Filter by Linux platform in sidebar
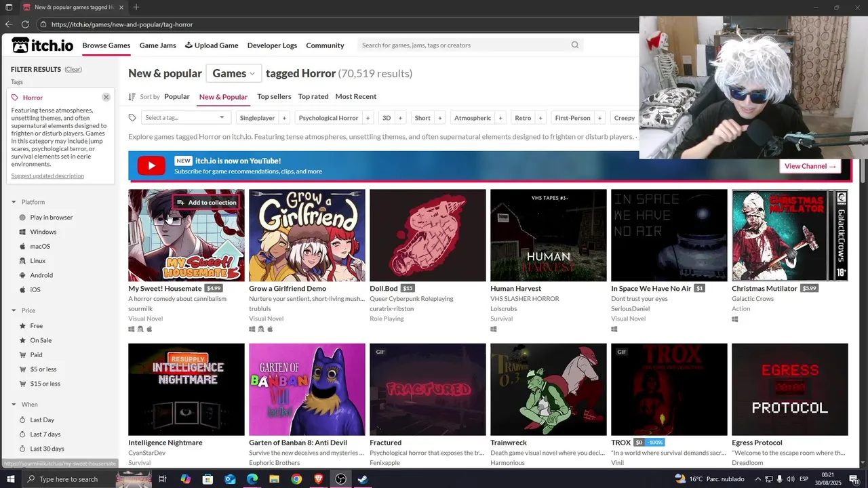Image resolution: width=868 pixels, height=488 pixels. pos(37,261)
